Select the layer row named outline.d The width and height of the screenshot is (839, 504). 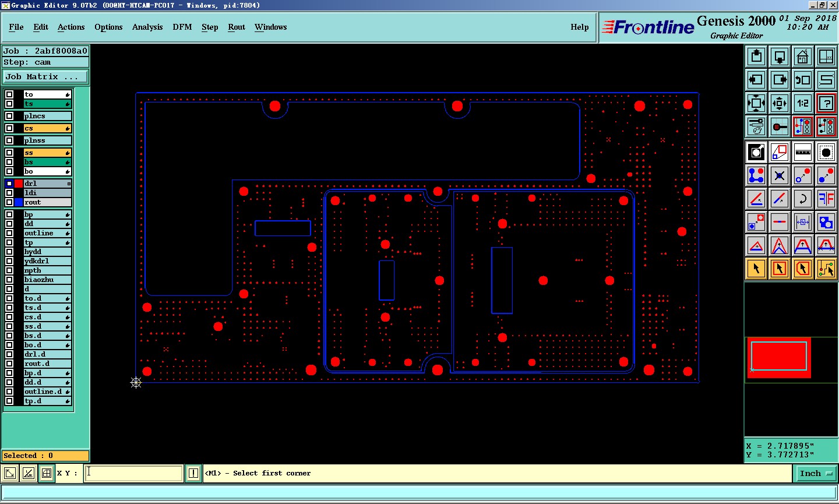[47, 392]
